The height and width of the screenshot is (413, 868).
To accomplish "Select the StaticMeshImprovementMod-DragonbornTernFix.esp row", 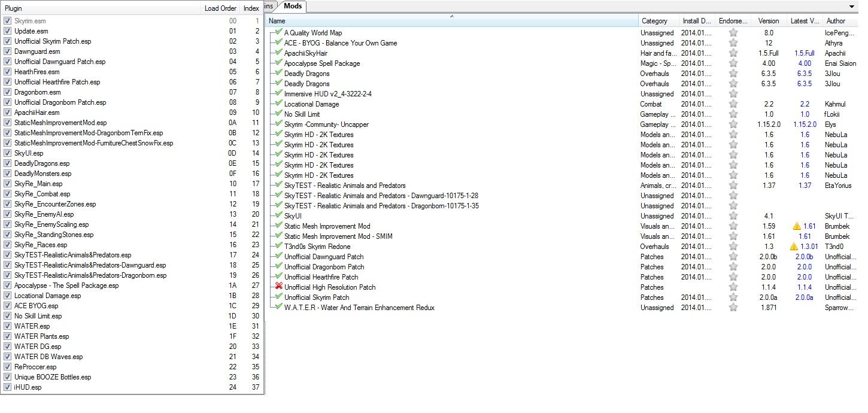I will tap(132, 133).
